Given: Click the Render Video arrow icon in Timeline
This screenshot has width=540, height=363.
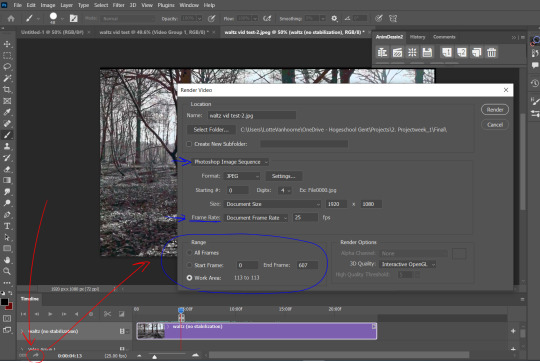Looking at the screenshot, I should [x=35, y=355].
